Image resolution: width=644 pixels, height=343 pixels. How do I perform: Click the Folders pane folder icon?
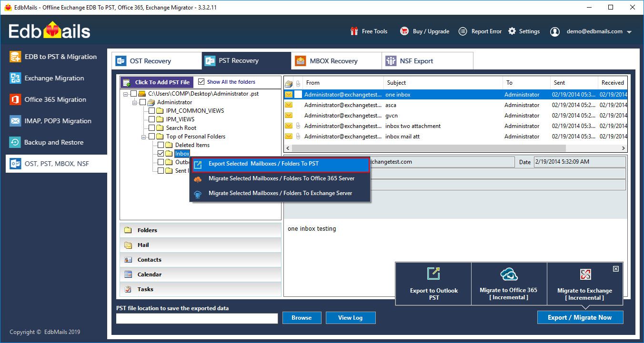128,230
